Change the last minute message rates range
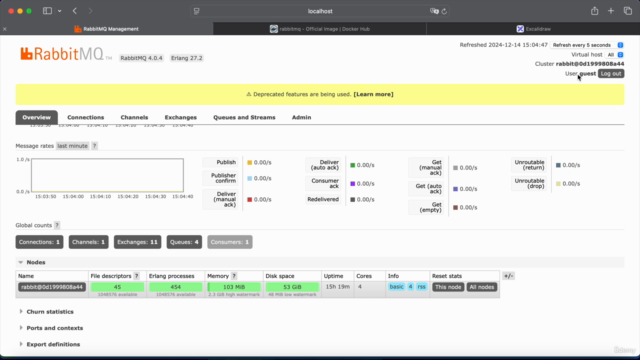Image resolution: width=640 pixels, height=360 pixels. 72,146
